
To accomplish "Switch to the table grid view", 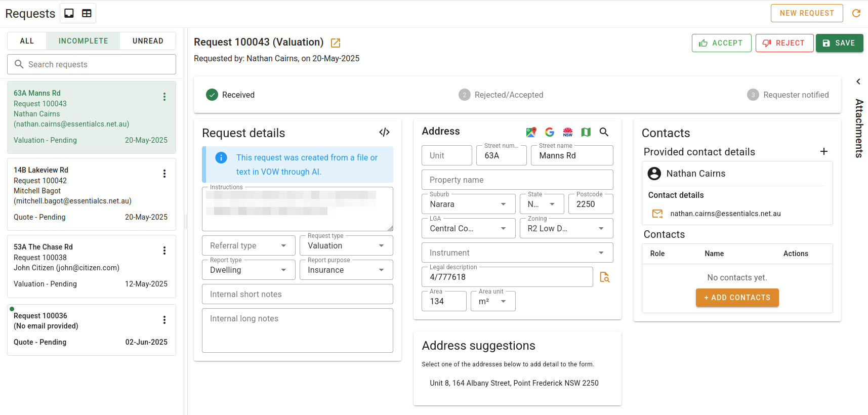I will 87,13.
